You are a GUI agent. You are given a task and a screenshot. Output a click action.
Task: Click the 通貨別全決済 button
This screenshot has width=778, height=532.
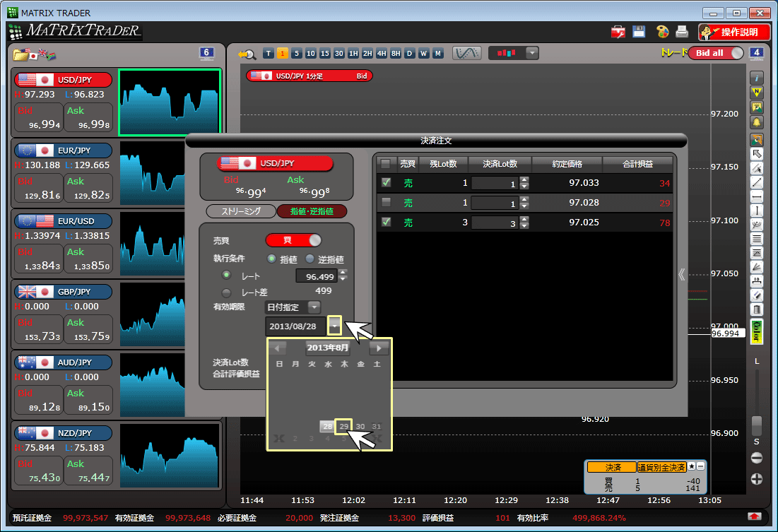pyautogui.click(x=661, y=467)
